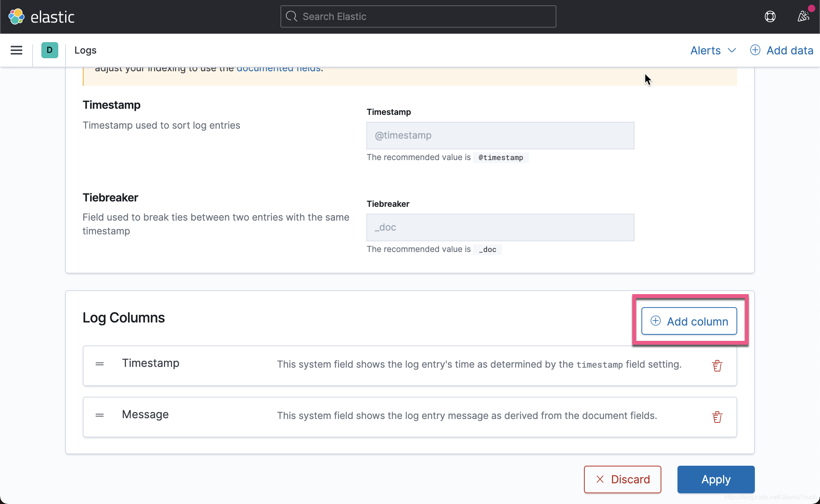Click the D space avatar
This screenshot has width=820, height=504.
point(49,50)
